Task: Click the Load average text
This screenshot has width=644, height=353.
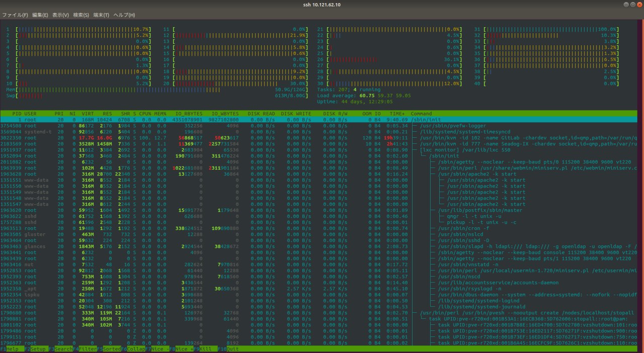Action: coord(364,96)
